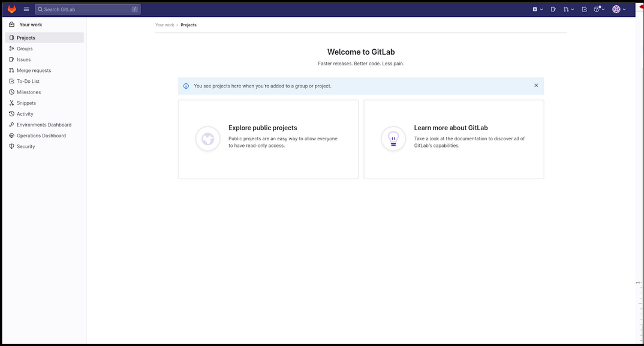Go to Security in sidebar
This screenshot has width=644, height=346.
point(44,146)
